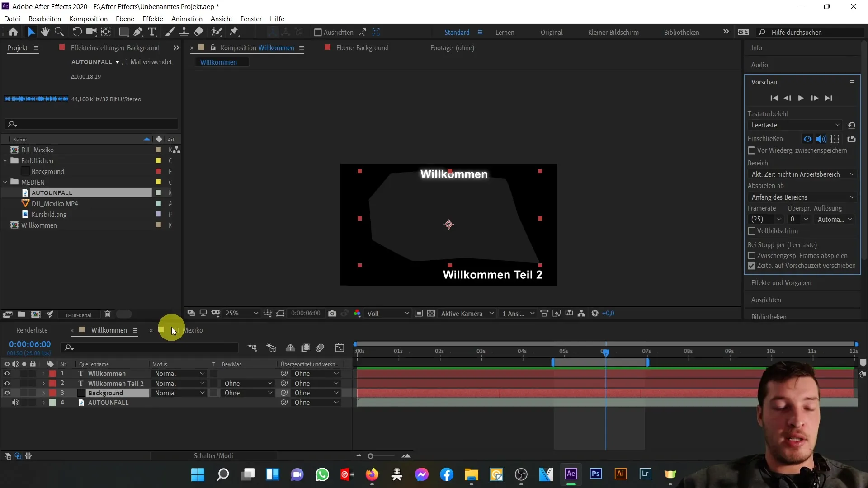868x488 pixels.
Task: Select Anfang des Bereiches from dropdown
Action: coord(802,197)
